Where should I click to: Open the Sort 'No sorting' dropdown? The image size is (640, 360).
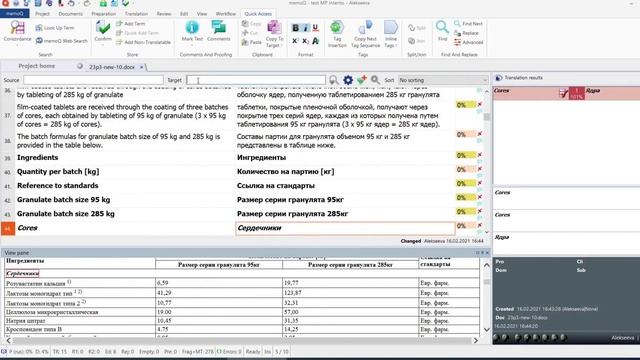pos(443,80)
